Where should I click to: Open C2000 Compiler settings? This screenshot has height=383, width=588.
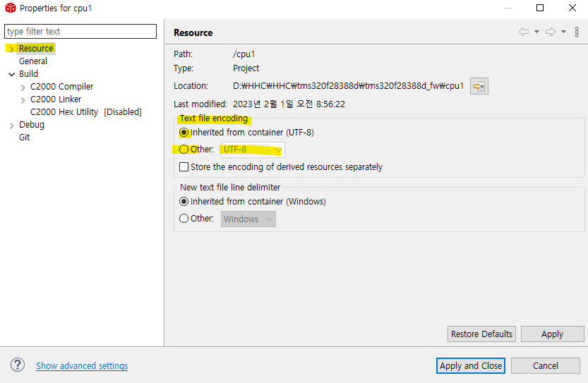tap(62, 87)
